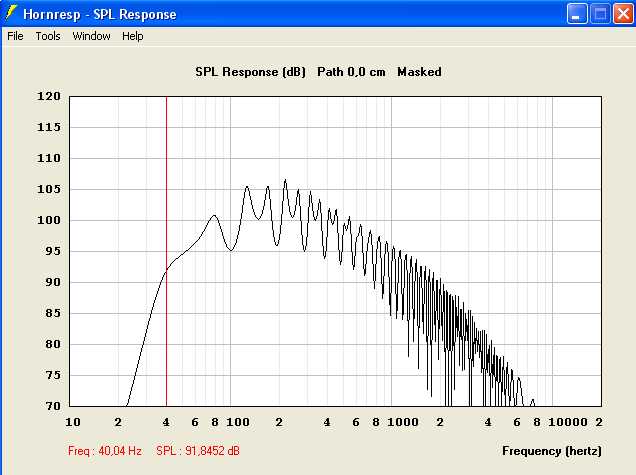Click the 115 dB axis label
The image size is (636, 475).
pos(49,127)
